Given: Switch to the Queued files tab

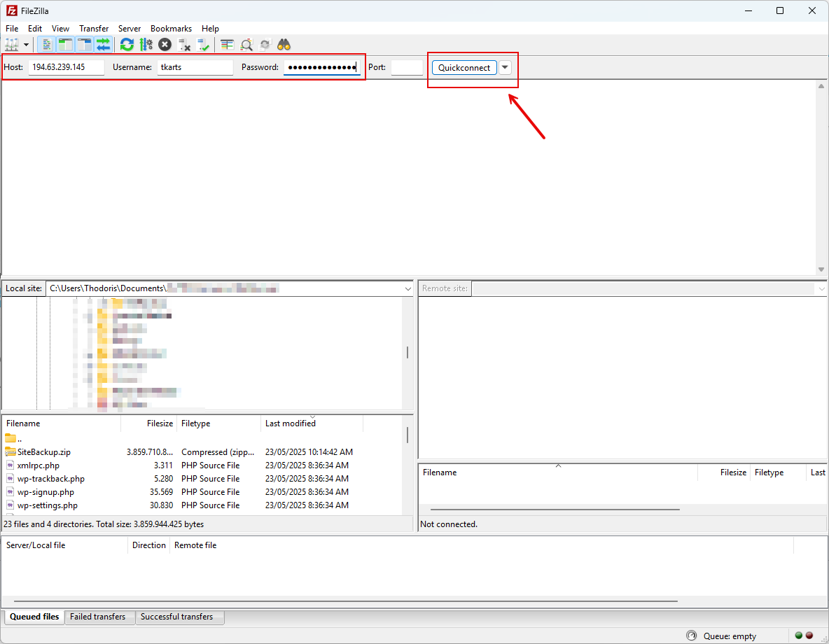Looking at the screenshot, I should (x=34, y=617).
